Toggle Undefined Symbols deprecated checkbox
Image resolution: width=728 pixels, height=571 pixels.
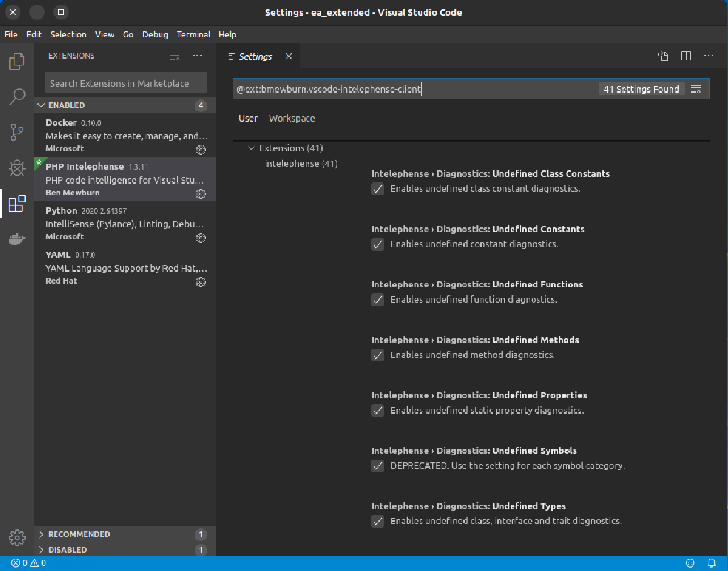378,466
